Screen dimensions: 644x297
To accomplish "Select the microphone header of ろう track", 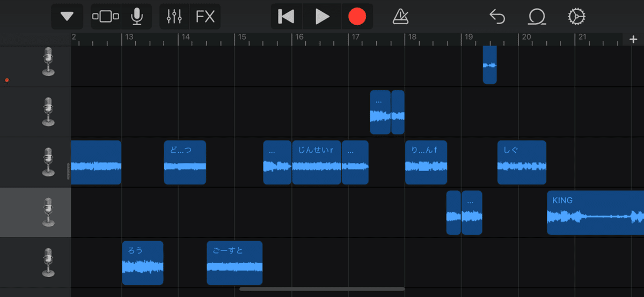I will (49, 263).
